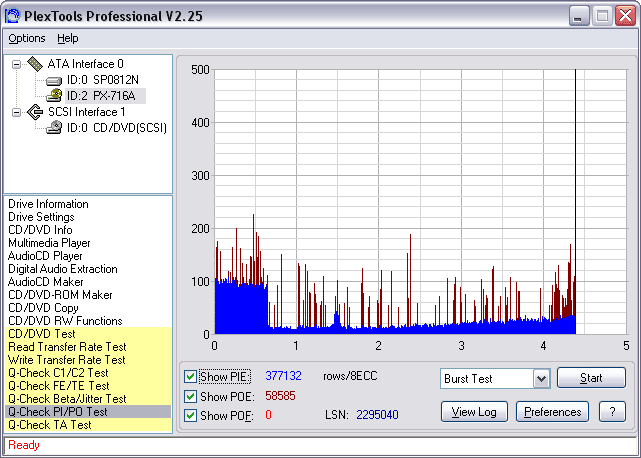Collapse the SCSI Interface 1 tree node
This screenshot has height=458, width=641.
16,112
